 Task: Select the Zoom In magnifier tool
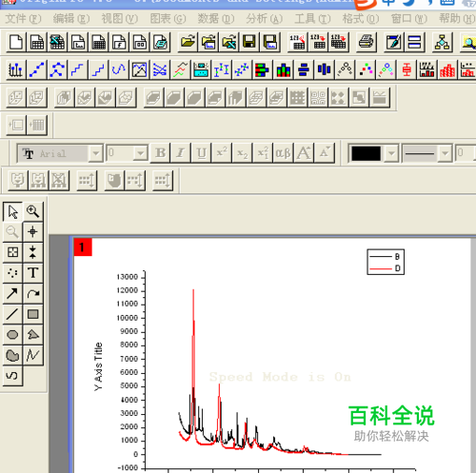pyautogui.click(x=32, y=211)
